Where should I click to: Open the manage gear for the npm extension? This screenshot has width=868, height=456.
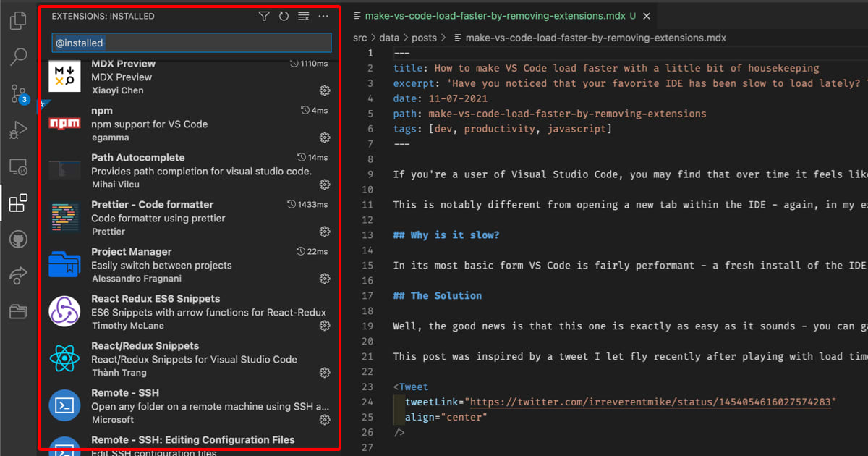pyautogui.click(x=324, y=138)
